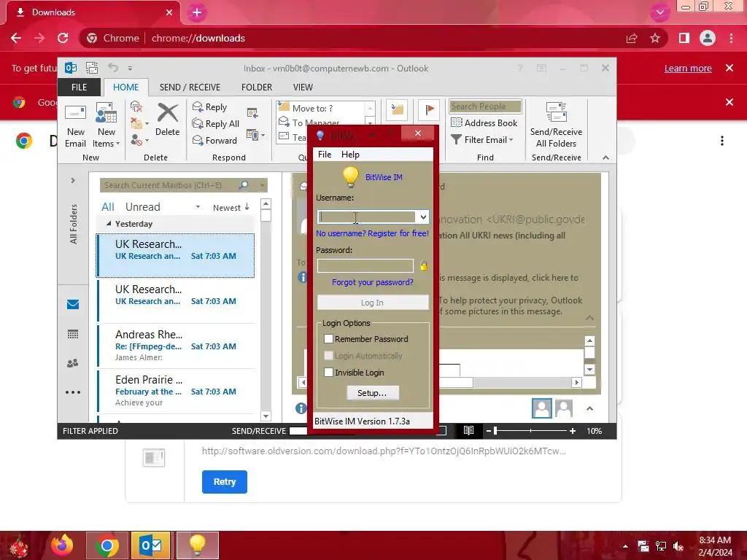Expand the People pane chevron

pyautogui.click(x=589, y=408)
